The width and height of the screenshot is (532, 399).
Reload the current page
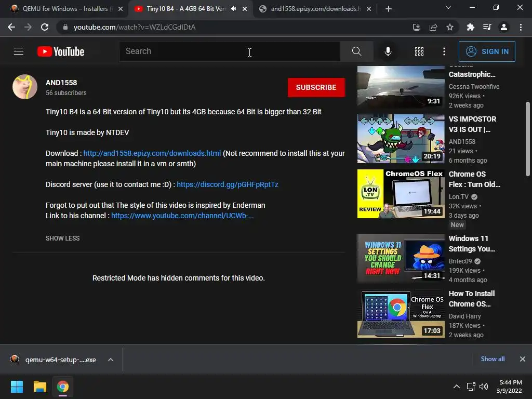tap(45, 27)
